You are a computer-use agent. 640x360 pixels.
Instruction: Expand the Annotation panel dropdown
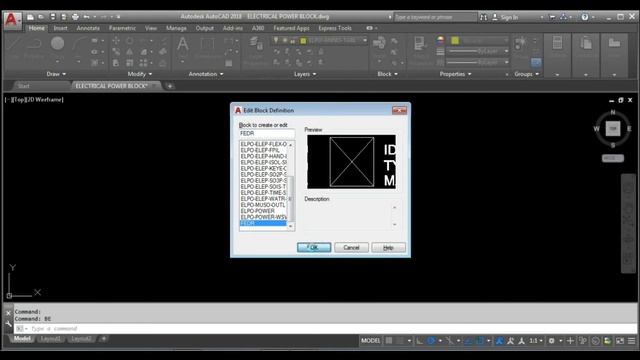(206, 74)
